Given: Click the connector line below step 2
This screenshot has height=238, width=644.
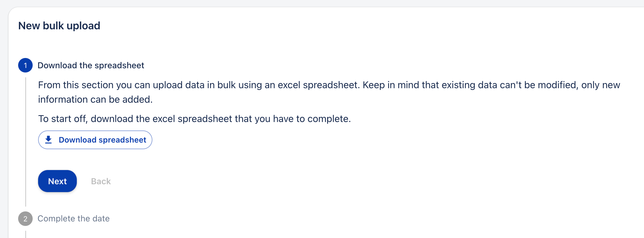Looking at the screenshot, I should point(26,234).
